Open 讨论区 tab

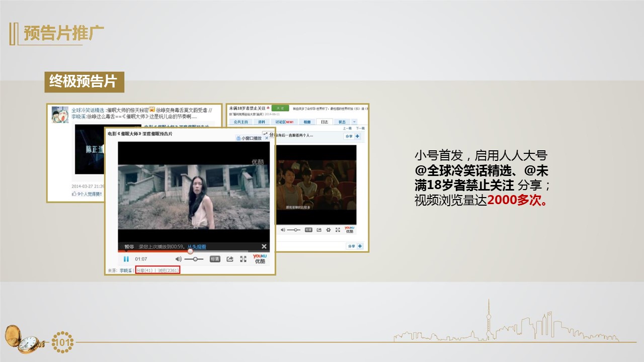284,122
